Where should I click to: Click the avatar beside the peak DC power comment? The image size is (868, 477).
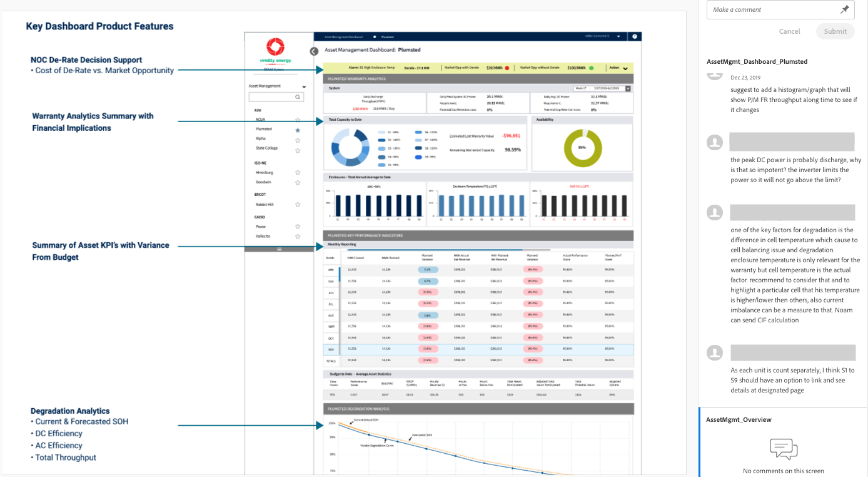(715, 142)
